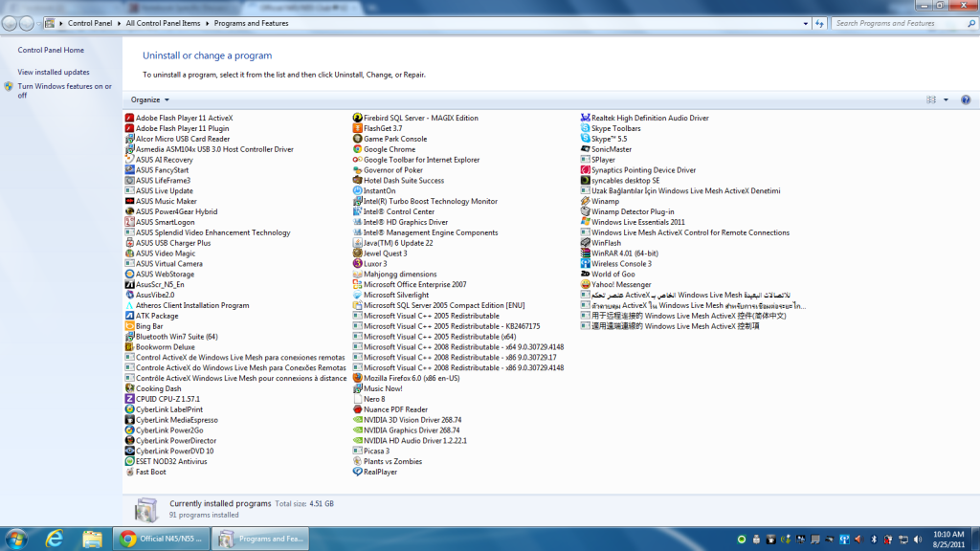
Task: Open Windows Explorer folder on taskbar
Action: [x=92, y=539]
